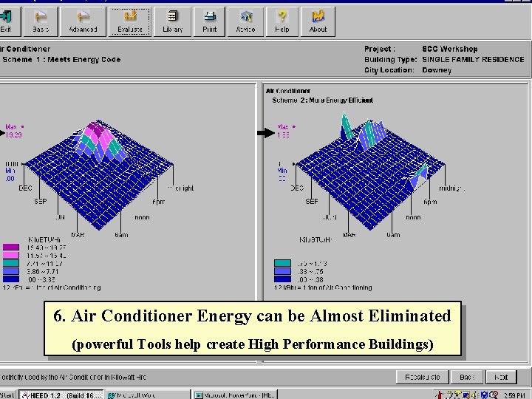Click the dark blue .00~.38 swatch
Screen dimensions: 532x399
282,279
